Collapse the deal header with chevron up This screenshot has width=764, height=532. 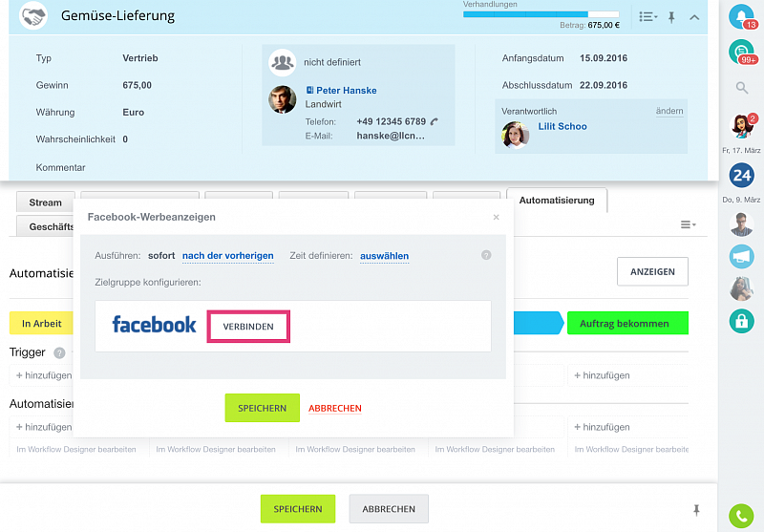[694, 17]
